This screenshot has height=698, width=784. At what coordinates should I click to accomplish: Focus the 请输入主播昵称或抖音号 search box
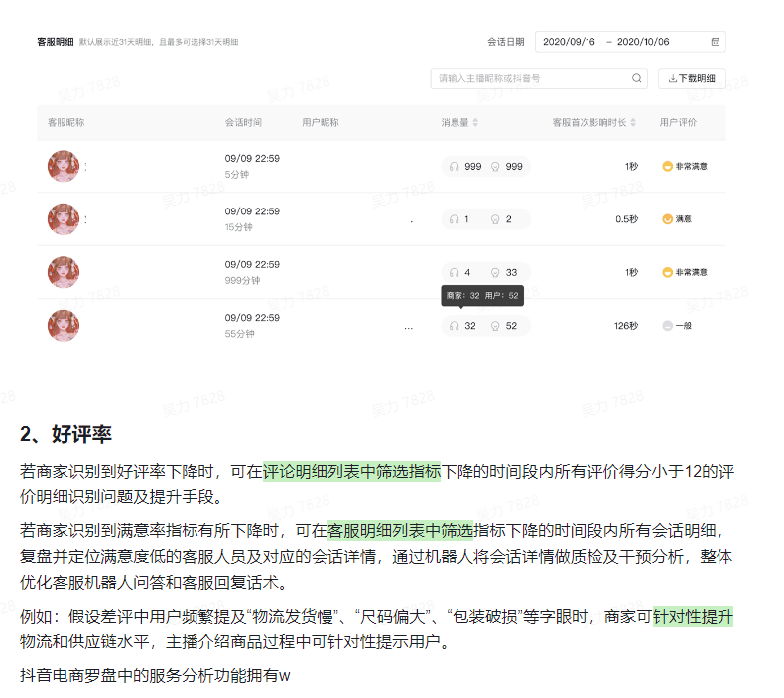tap(531, 78)
